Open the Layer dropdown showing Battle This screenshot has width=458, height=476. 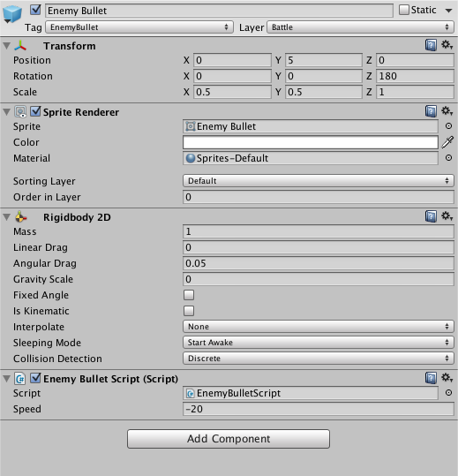tap(360, 27)
